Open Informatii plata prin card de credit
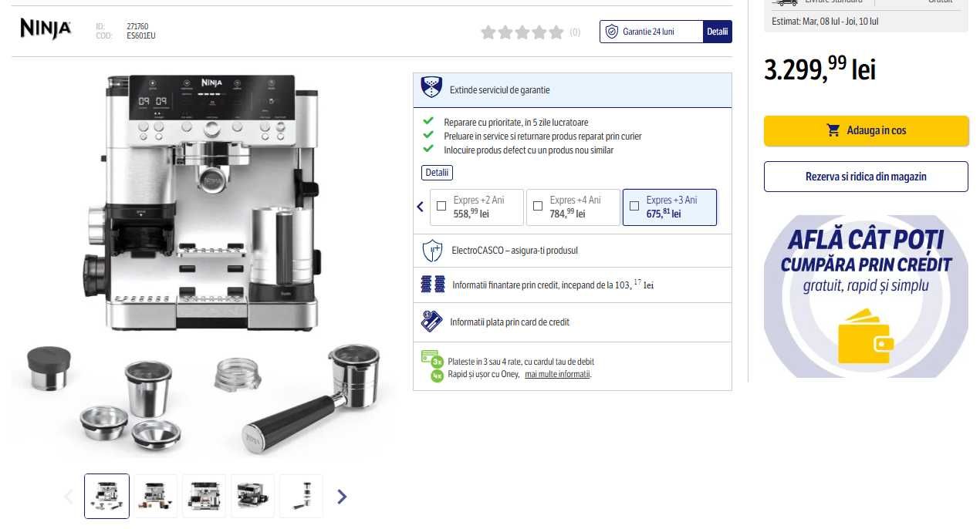The height and width of the screenshot is (529, 980). 510,322
